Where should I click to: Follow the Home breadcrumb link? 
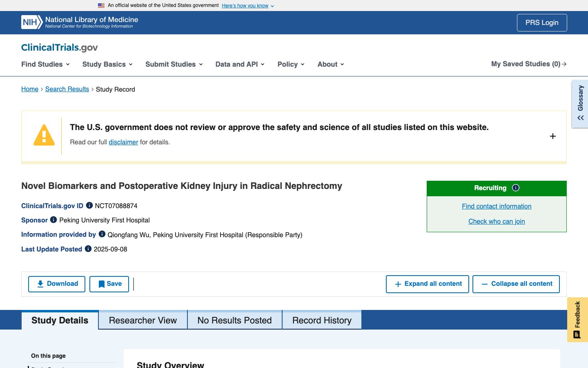(x=30, y=89)
